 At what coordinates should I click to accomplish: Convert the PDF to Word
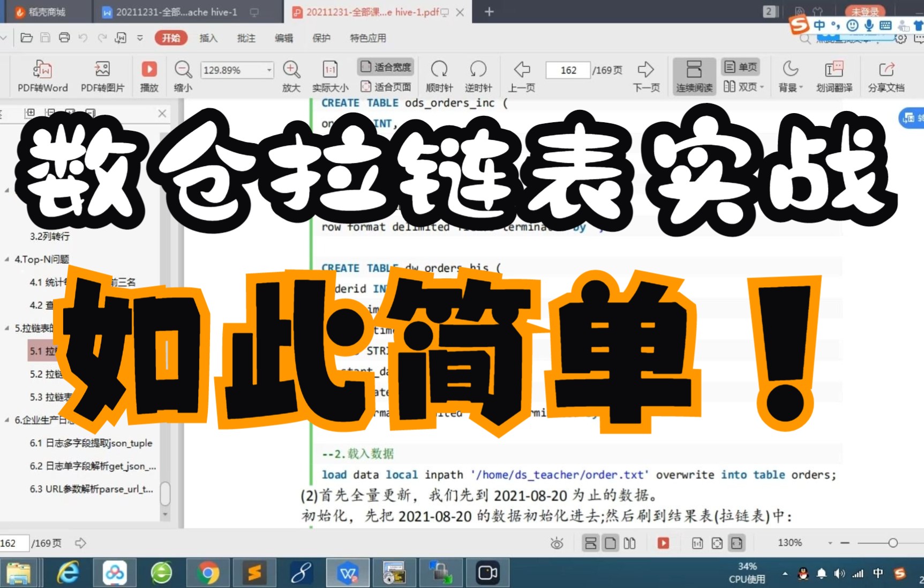click(42, 75)
